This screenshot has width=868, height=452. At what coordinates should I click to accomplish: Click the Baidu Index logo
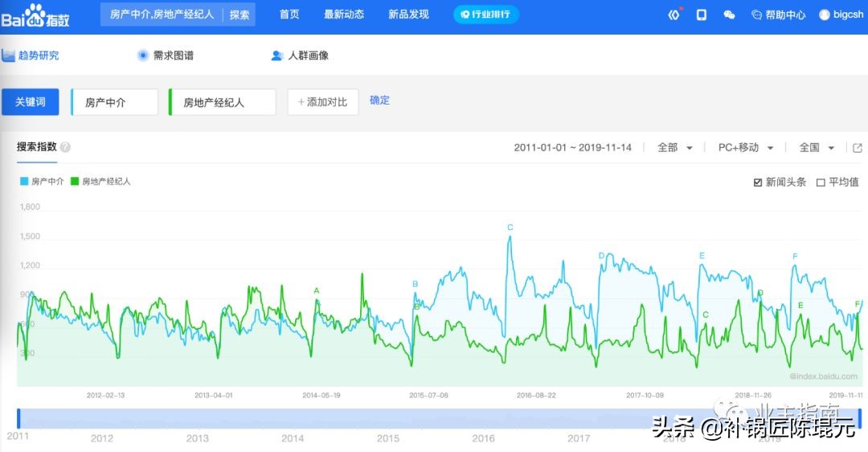point(35,16)
